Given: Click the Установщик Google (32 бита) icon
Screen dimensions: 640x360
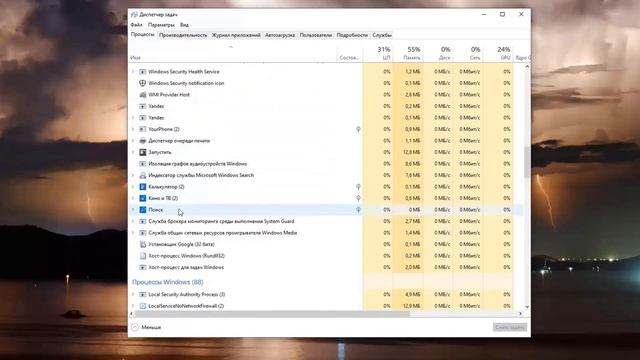Looking at the screenshot, I should (142, 244).
